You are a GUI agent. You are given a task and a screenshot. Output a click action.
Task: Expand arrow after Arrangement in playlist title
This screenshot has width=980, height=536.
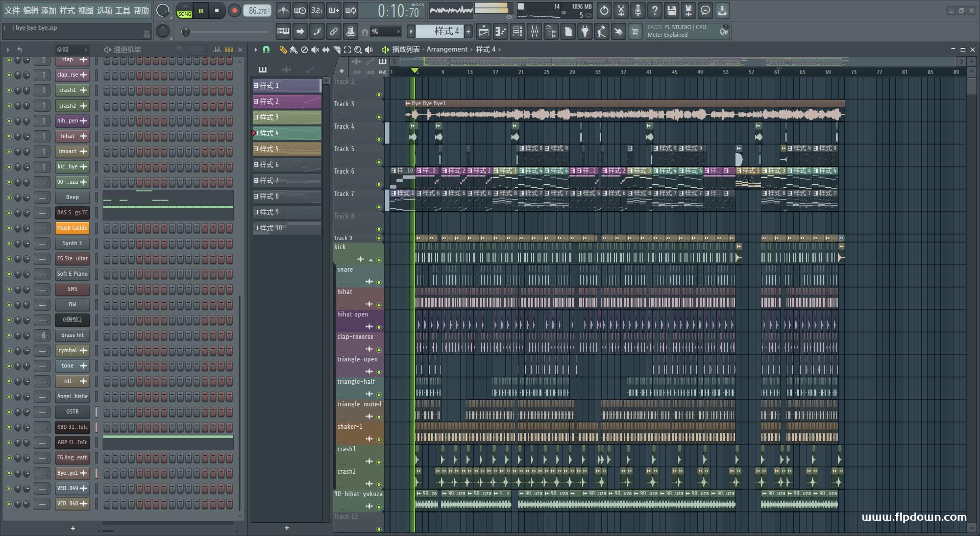pyautogui.click(x=472, y=50)
